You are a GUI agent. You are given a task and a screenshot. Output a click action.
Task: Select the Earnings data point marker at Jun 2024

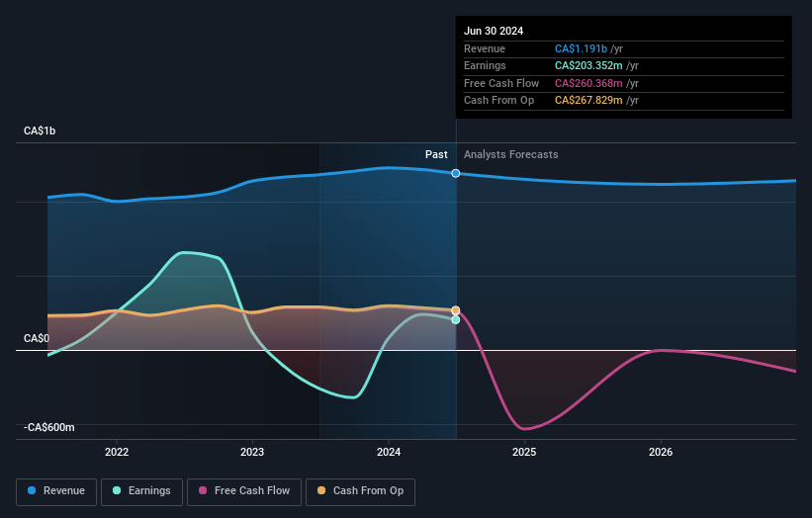point(456,320)
